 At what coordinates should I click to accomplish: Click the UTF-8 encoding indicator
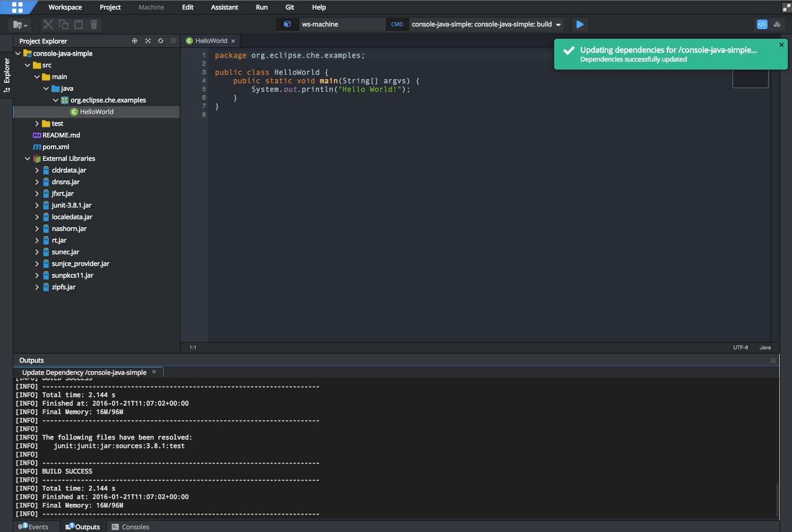(x=741, y=347)
